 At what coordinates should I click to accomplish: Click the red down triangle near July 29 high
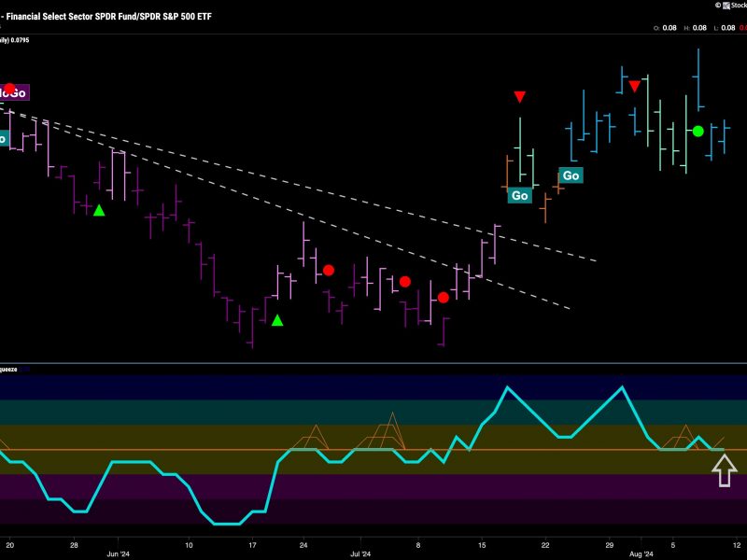[x=634, y=86]
